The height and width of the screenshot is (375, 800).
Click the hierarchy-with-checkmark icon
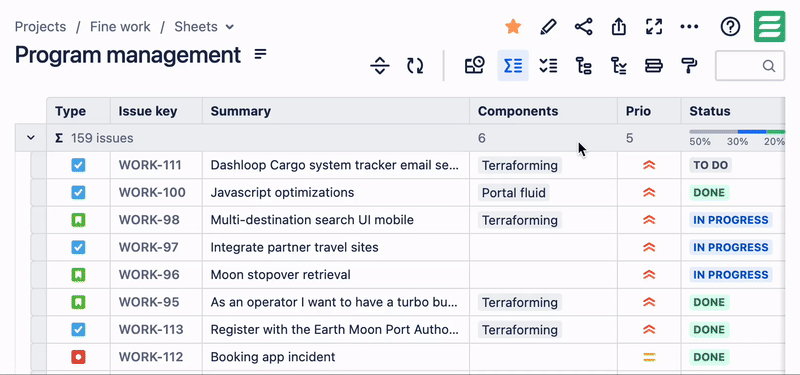(x=618, y=66)
